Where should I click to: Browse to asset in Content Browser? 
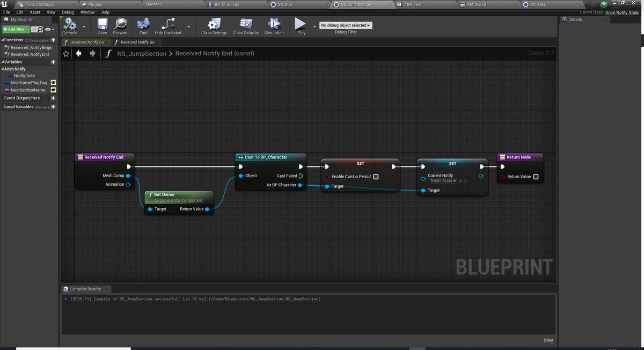[120, 26]
